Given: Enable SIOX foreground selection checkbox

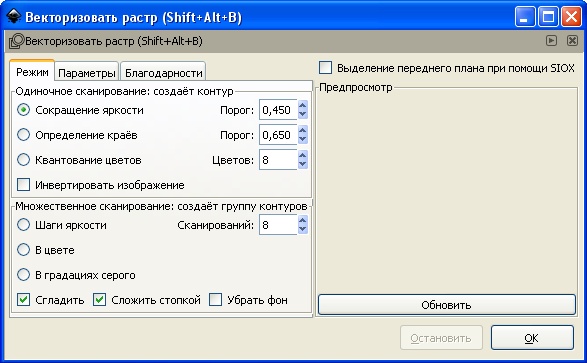Looking at the screenshot, I should 325,68.
